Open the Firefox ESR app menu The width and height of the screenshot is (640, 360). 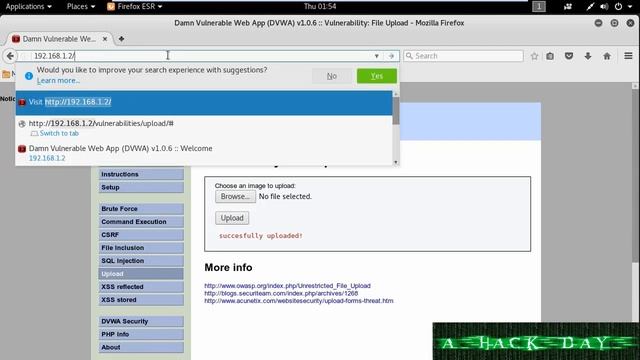pyautogui.click(x=134, y=7)
